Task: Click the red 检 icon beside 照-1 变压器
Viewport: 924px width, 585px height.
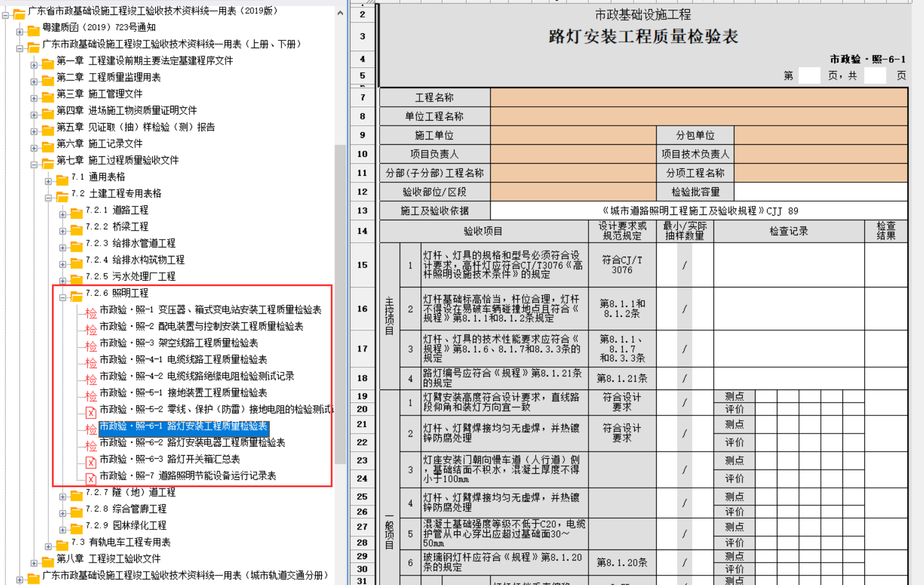Action: point(91,313)
